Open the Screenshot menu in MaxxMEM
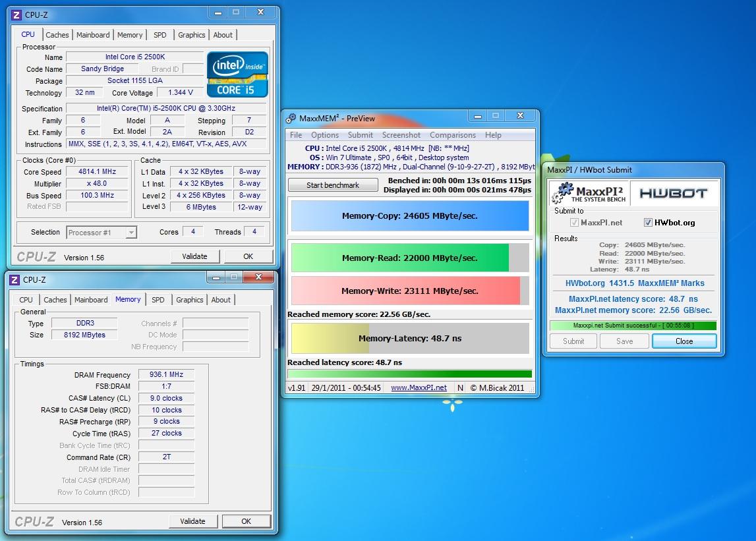Viewport: 756px width, 541px height. pyautogui.click(x=401, y=135)
